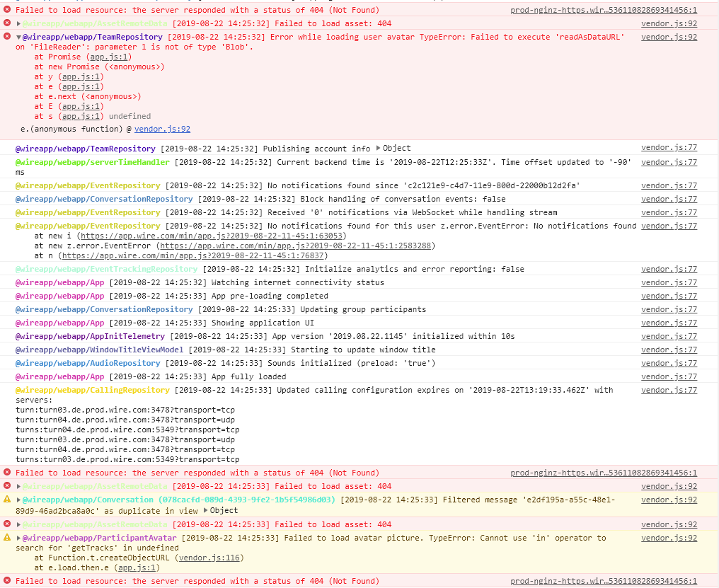
Task: Expand the Conversation filtered message warning
Action: pos(18,500)
